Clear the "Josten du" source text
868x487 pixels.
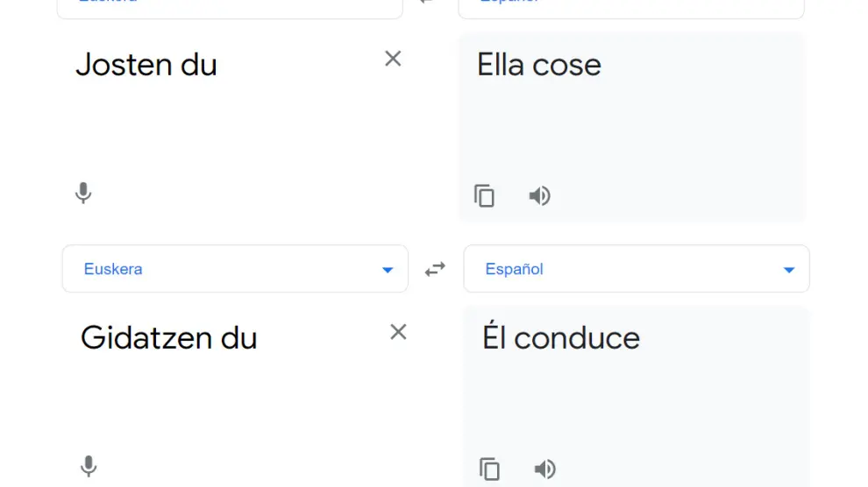click(x=393, y=59)
